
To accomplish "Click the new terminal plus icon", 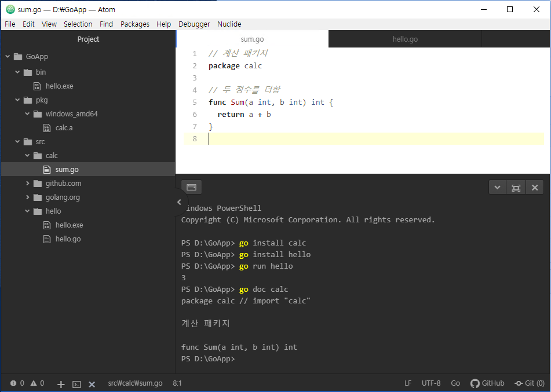I will 61,384.
